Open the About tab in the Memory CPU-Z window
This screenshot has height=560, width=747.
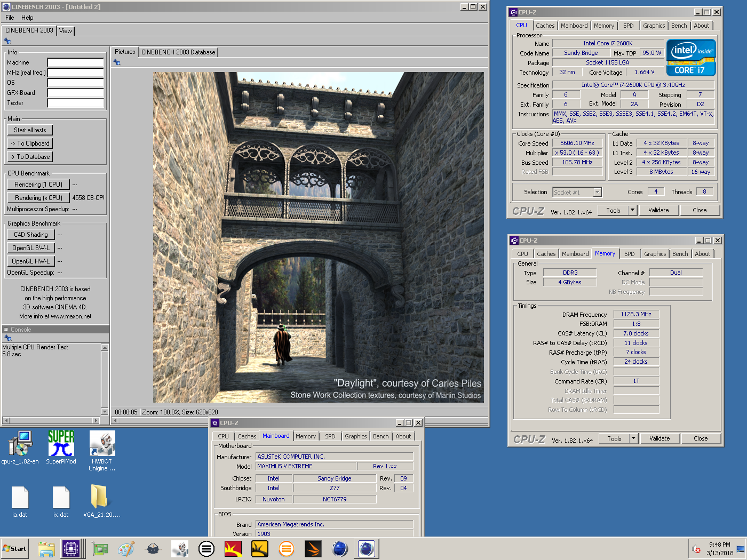703,254
